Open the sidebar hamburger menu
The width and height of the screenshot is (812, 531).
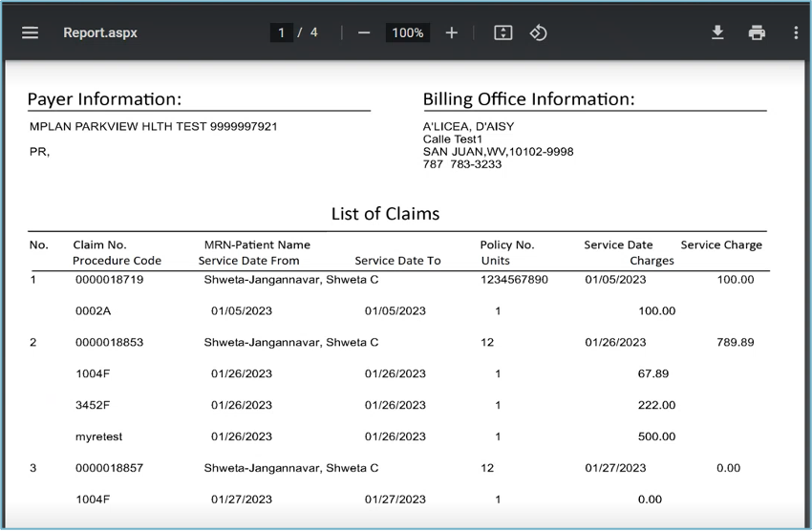pyautogui.click(x=31, y=32)
